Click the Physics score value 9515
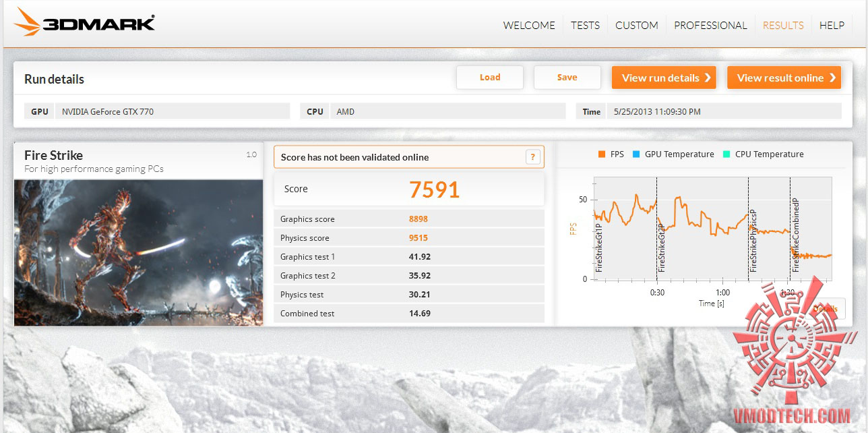This screenshot has height=433, width=868. (418, 238)
